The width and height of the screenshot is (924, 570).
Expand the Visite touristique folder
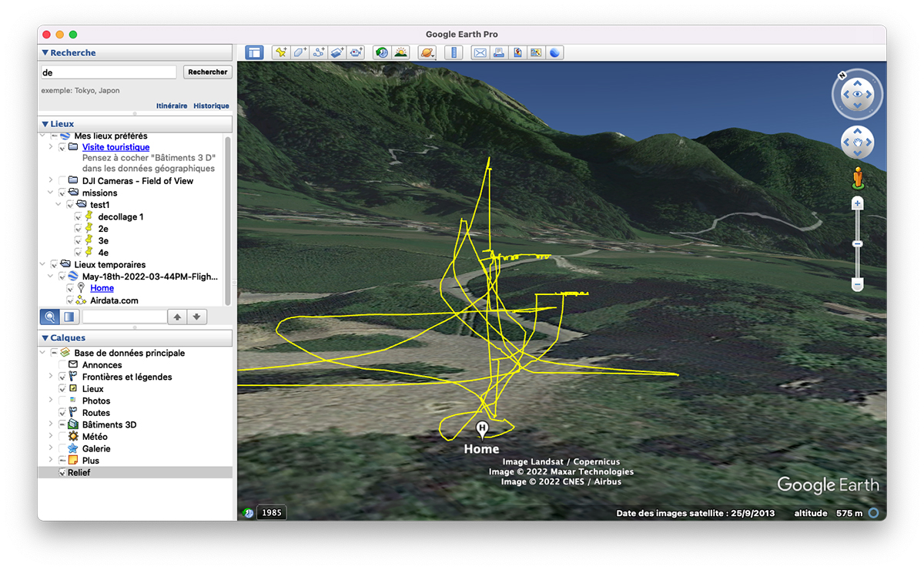52,147
